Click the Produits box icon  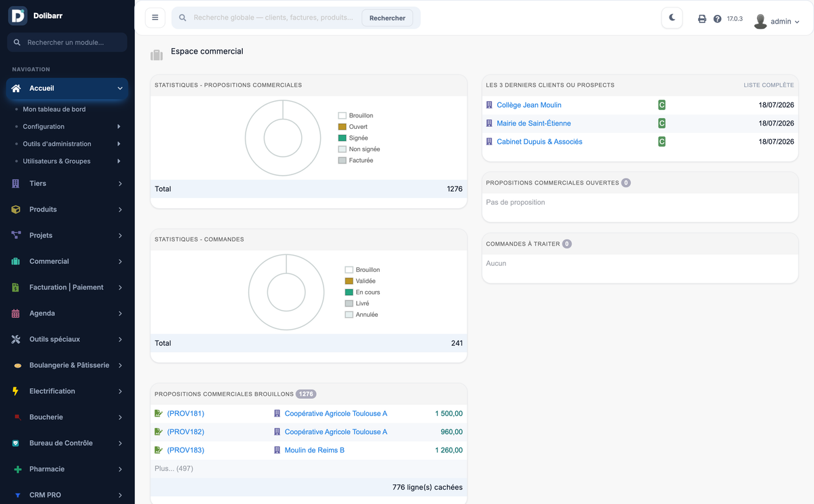click(x=16, y=210)
